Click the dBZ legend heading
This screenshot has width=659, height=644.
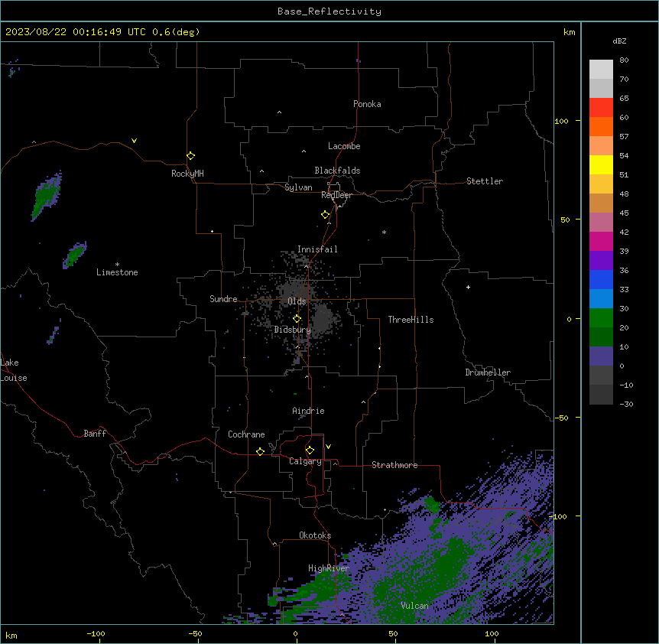coord(619,41)
